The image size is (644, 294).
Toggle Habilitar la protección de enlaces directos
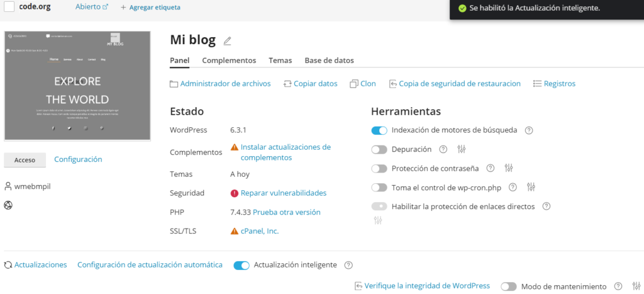[379, 206]
